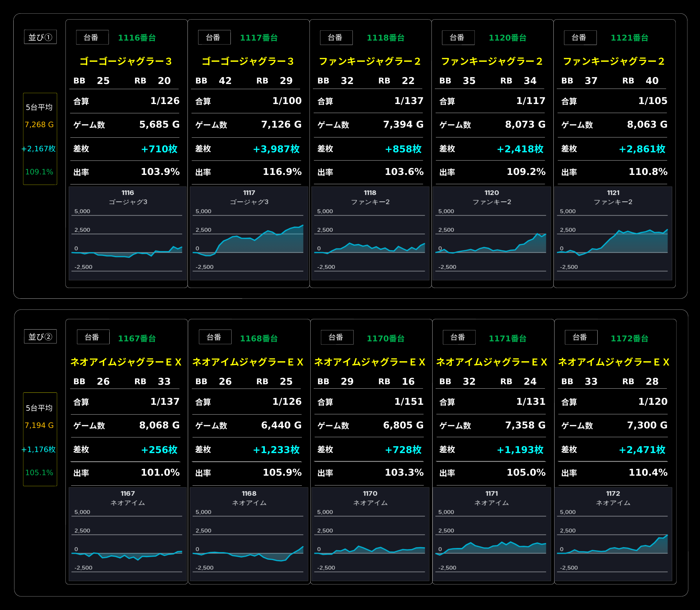
Task: Click the 5,685 G game count
Action: point(159,125)
